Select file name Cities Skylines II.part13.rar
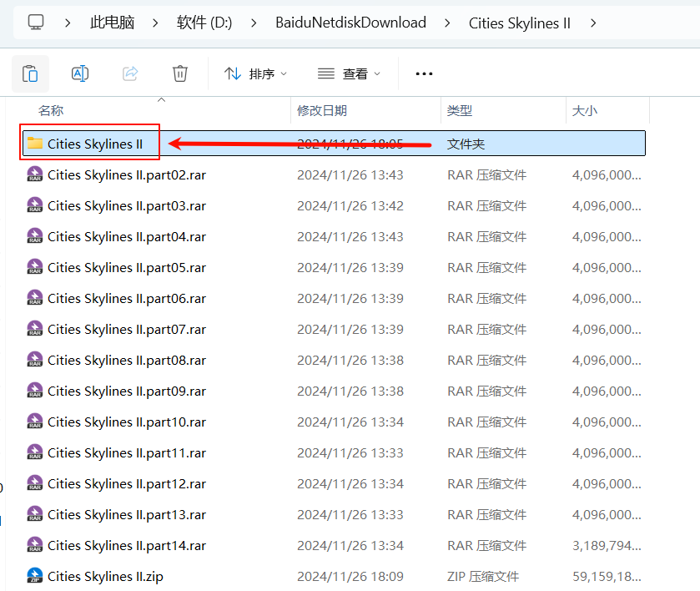The width and height of the screenshot is (700, 591). click(127, 514)
